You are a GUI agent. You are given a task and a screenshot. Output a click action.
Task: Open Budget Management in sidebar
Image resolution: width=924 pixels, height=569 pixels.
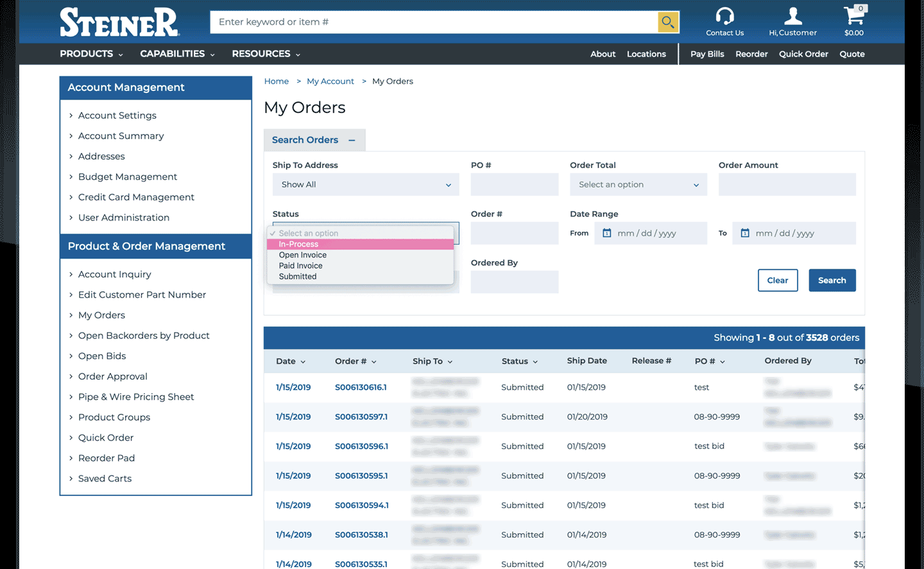(128, 177)
